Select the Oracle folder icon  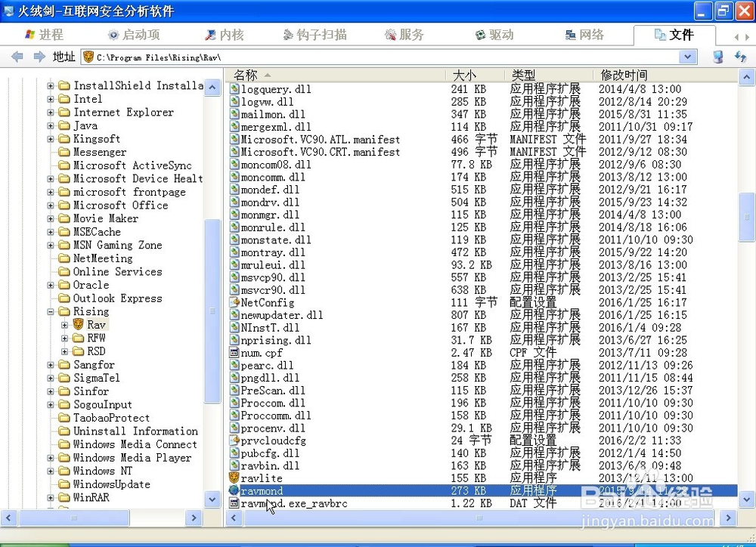(64, 286)
